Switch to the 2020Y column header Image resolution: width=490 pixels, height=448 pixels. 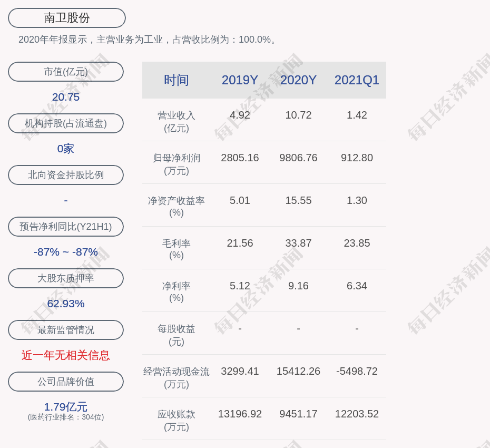298,80
